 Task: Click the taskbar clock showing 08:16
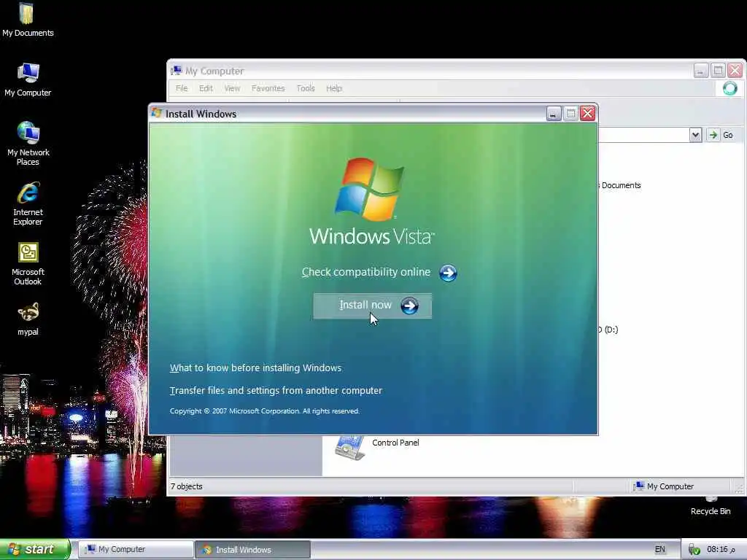(720, 549)
